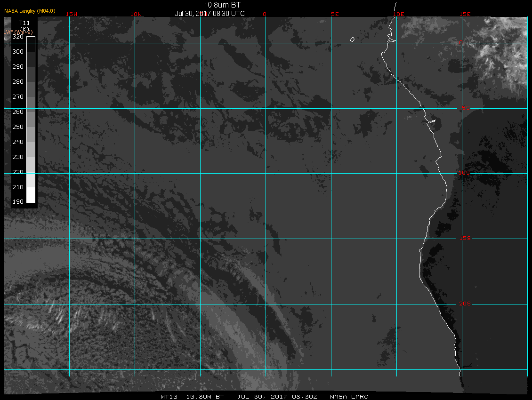Click the "NASA Langley (M04.0)" label
Image resolution: width=532 pixels, height=400 pixels.
(x=30, y=11)
